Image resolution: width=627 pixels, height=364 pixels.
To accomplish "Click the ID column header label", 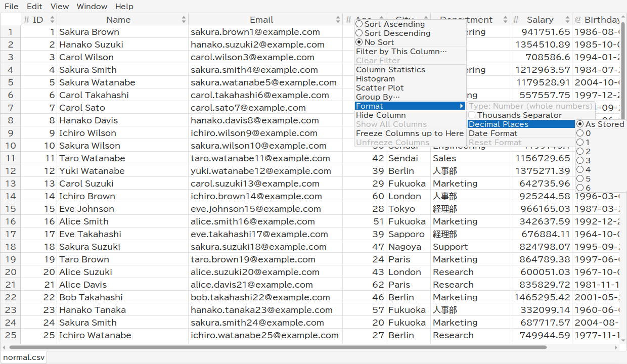I will 38,20.
